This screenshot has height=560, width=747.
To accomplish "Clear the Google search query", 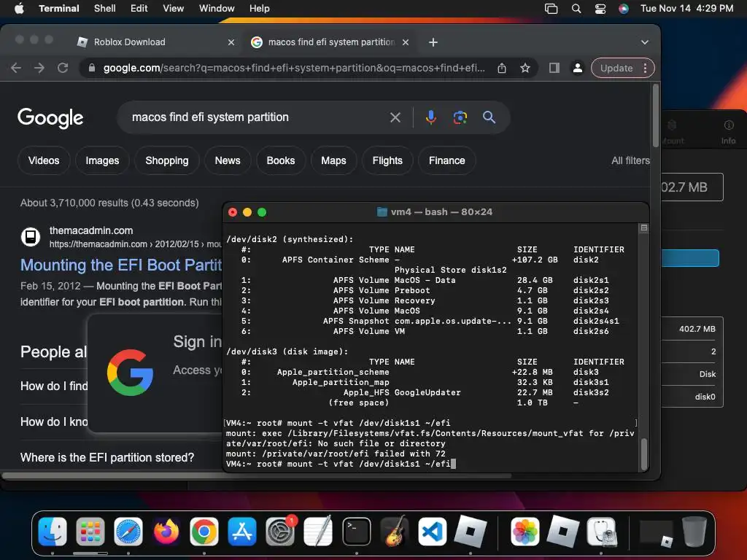I will point(395,117).
